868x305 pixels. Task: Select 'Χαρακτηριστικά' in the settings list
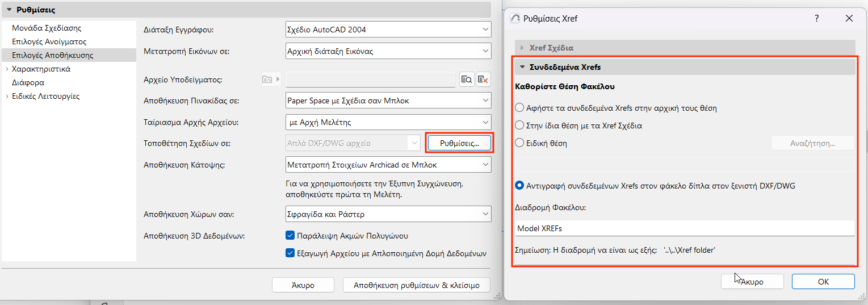tap(41, 69)
